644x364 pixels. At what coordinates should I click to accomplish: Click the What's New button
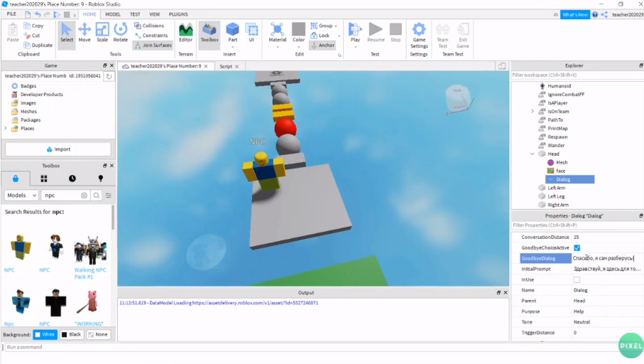575,14
